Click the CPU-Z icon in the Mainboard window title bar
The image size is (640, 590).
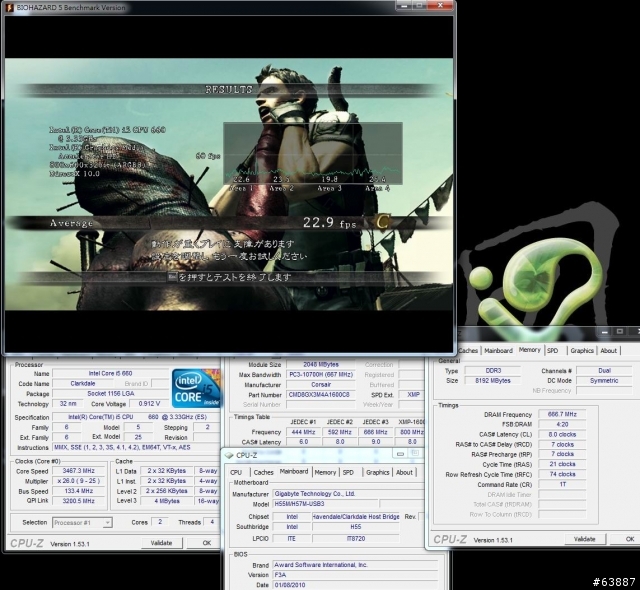coord(230,455)
